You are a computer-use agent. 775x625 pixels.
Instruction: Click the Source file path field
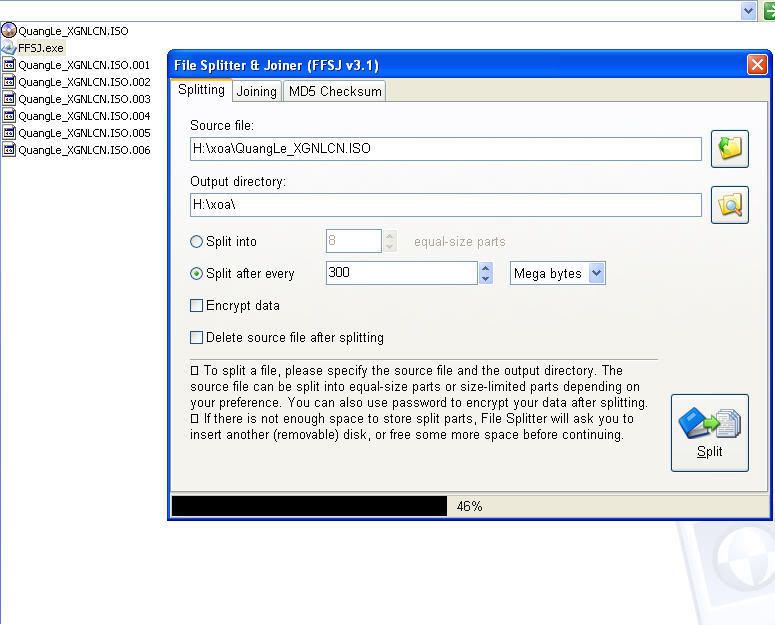(x=445, y=149)
